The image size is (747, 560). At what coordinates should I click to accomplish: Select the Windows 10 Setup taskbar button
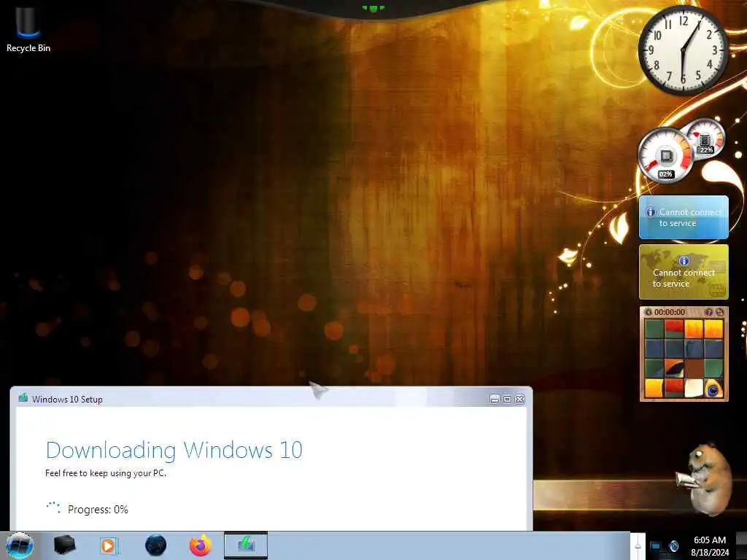coord(246,545)
